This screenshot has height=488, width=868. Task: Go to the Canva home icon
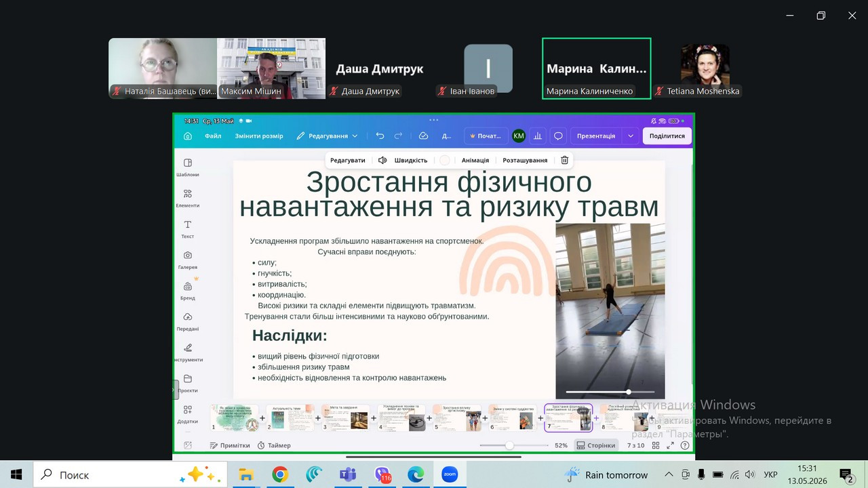(188, 136)
